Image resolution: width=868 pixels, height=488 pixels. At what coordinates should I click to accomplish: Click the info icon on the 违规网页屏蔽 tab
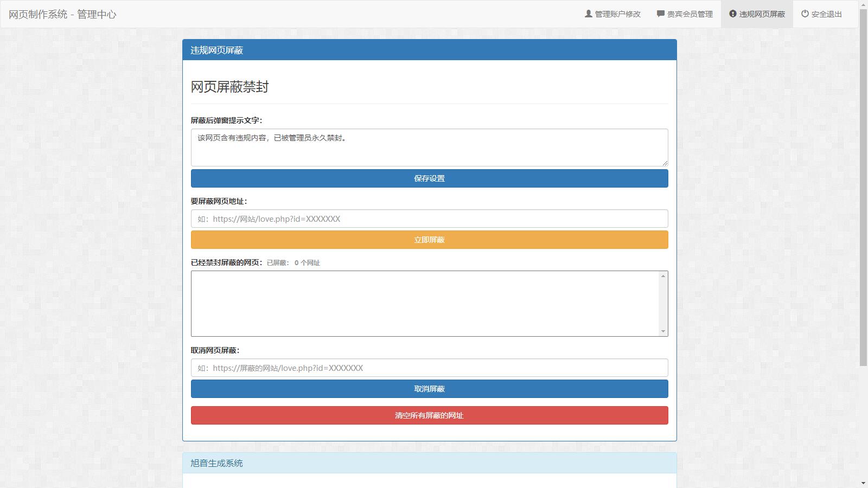pyautogui.click(x=732, y=14)
